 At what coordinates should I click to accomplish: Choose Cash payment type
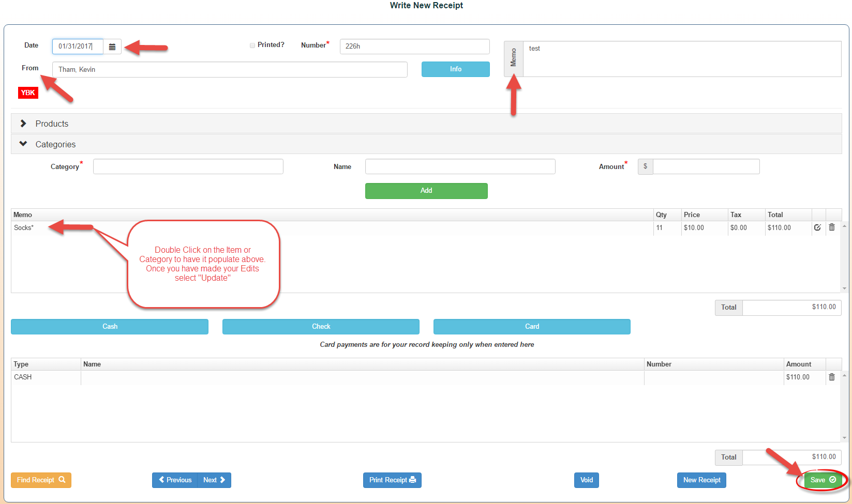(x=110, y=327)
